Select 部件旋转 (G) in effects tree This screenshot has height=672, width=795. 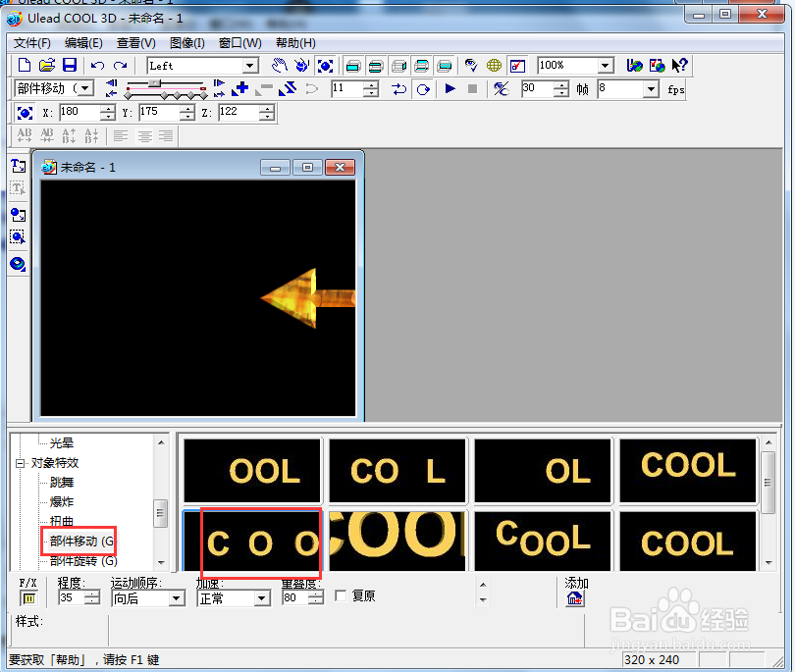[83, 561]
